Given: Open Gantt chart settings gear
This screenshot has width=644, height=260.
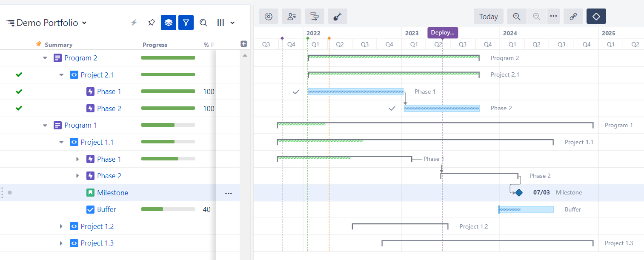Looking at the screenshot, I should click(x=269, y=17).
